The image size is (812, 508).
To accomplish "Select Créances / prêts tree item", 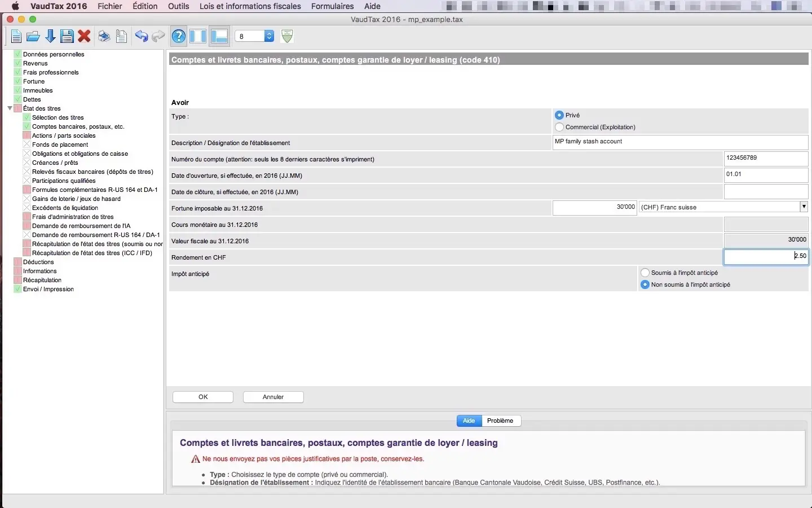I will tap(55, 163).
